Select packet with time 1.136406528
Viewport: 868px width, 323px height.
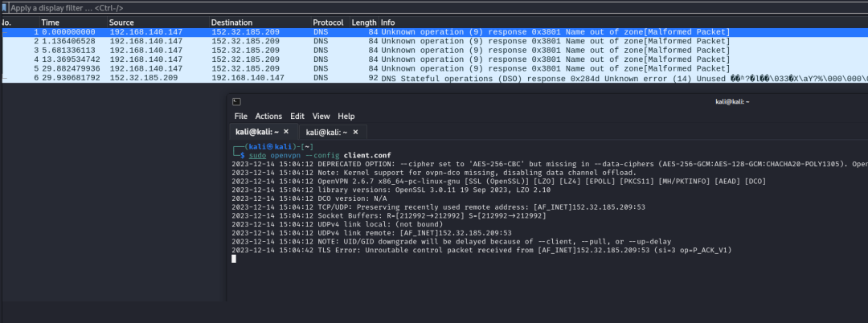[434, 41]
